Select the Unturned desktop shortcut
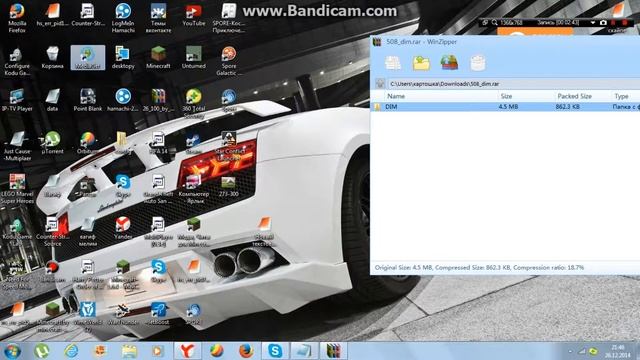This screenshot has height=360, width=640. click(193, 58)
